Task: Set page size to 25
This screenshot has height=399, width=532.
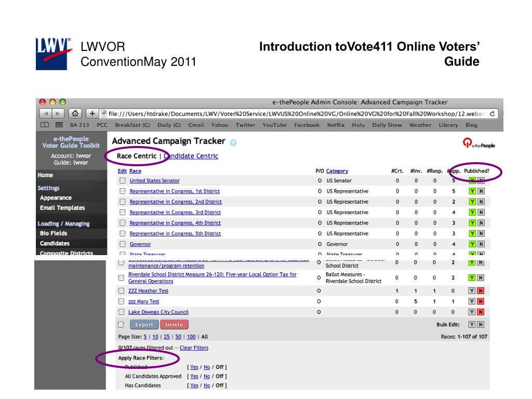Action: pos(167,337)
